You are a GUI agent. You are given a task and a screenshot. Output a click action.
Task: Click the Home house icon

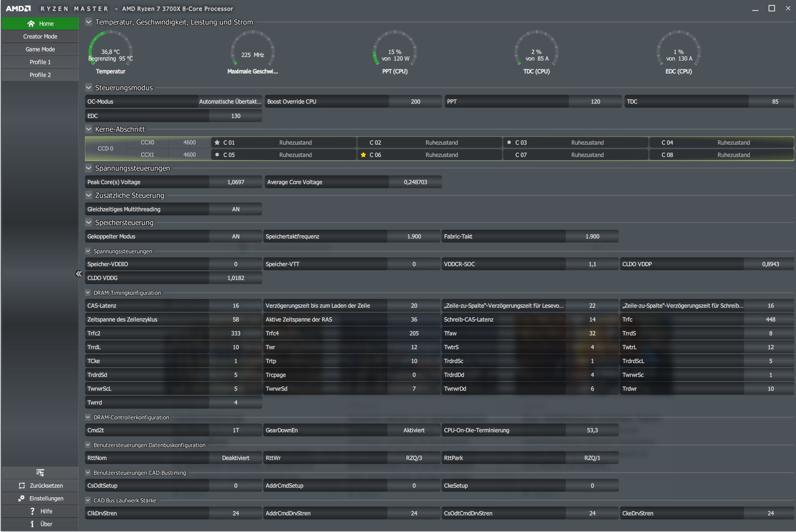[31, 23]
